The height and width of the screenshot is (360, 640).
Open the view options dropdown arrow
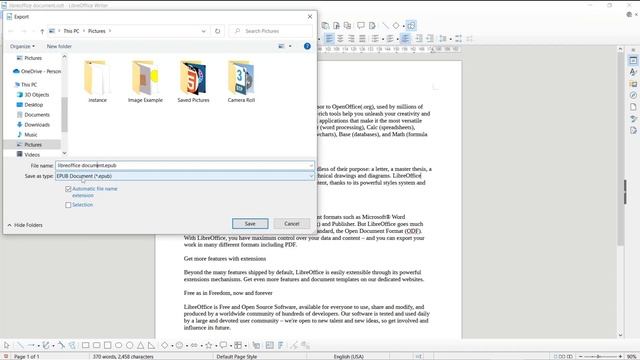290,46
